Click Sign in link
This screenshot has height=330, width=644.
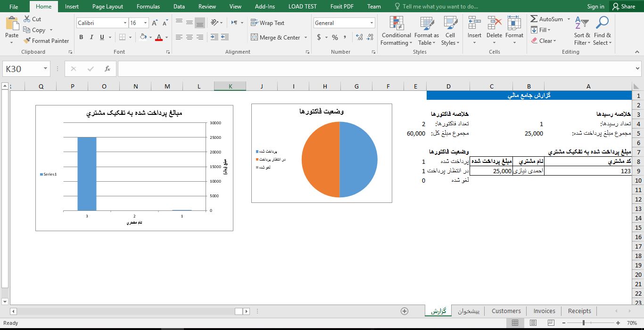point(595,7)
